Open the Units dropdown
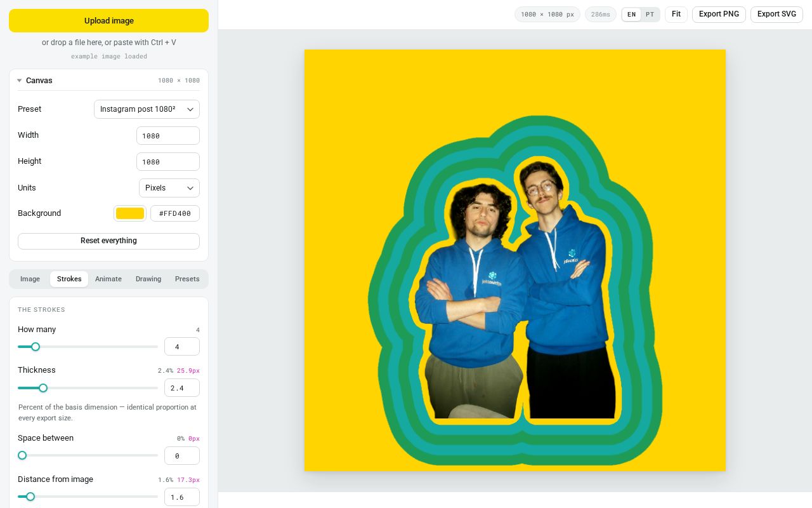Viewport: 812px width, 508px height. [169, 188]
